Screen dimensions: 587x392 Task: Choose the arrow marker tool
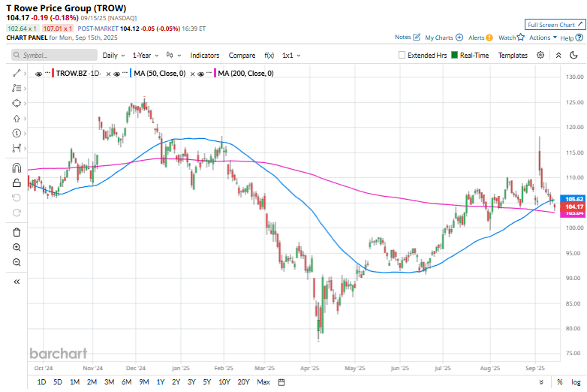click(x=17, y=119)
